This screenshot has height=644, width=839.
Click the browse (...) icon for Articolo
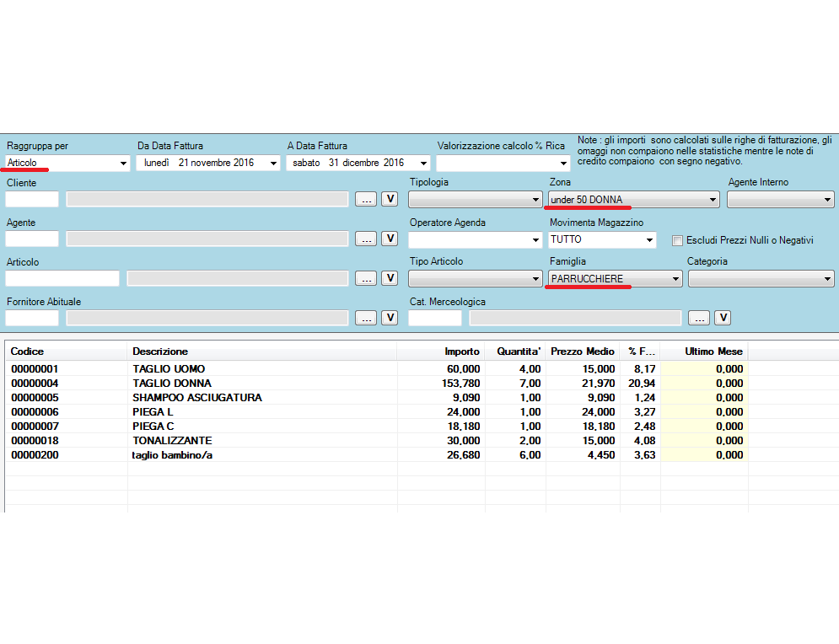[366, 278]
